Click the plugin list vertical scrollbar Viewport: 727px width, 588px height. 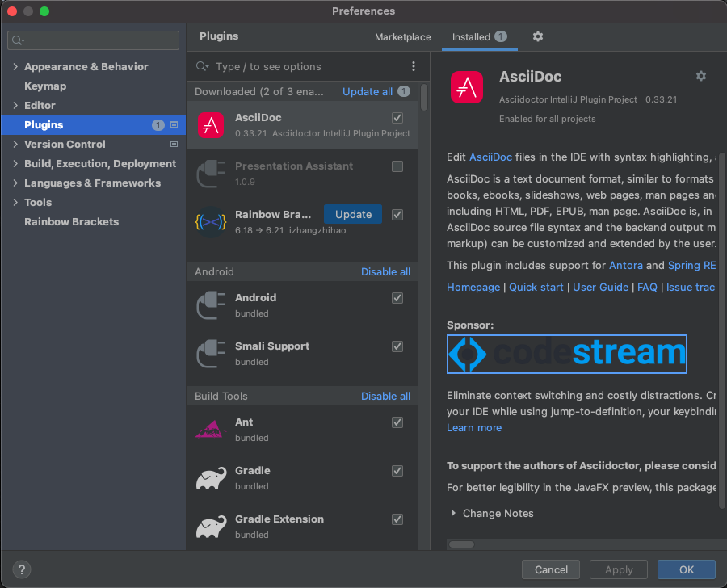[424, 97]
